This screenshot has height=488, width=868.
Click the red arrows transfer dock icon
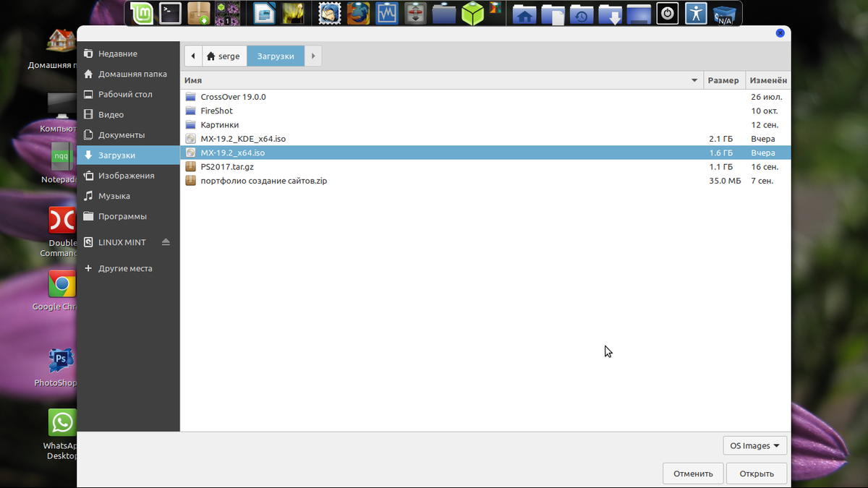(x=416, y=13)
